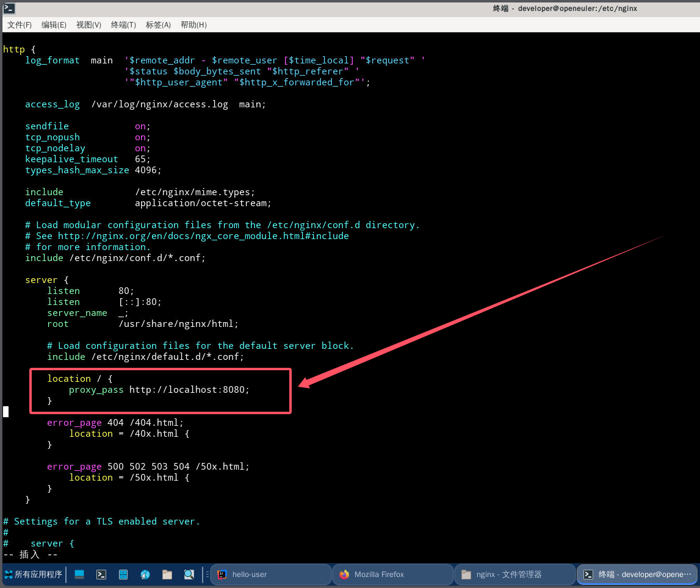The height and width of the screenshot is (588, 700).
Task: Click the show desktop icon in taskbar
Action: tap(79, 575)
